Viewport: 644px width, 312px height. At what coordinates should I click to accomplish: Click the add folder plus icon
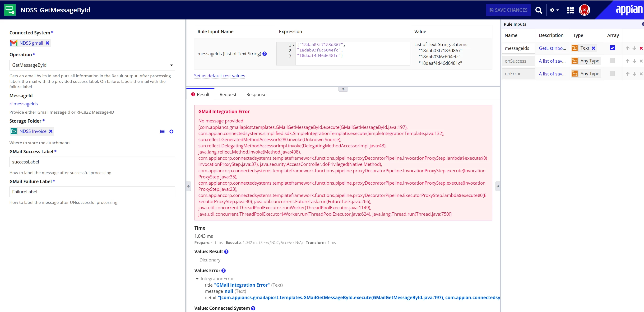171,131
